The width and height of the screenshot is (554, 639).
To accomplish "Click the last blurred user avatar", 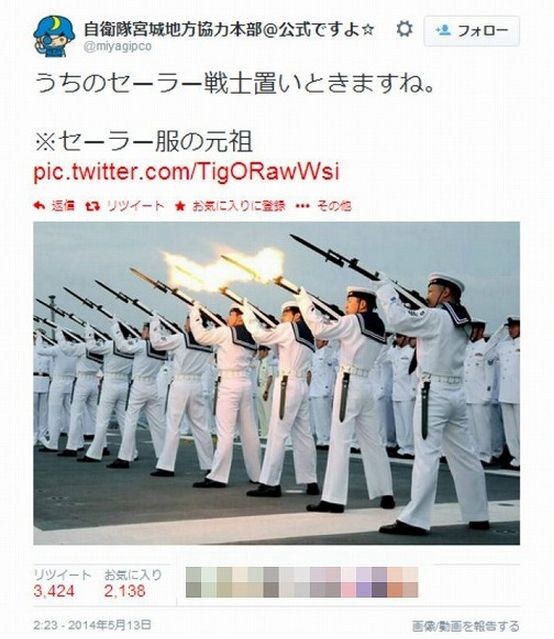I will 410,582.
